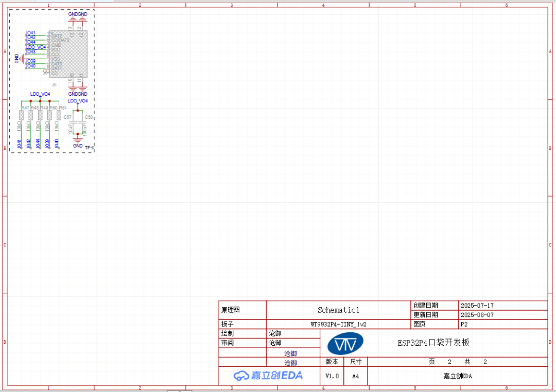Select the GND symbol on J5 pin 11
Screen dimensions: 556x392
point(82,87)
